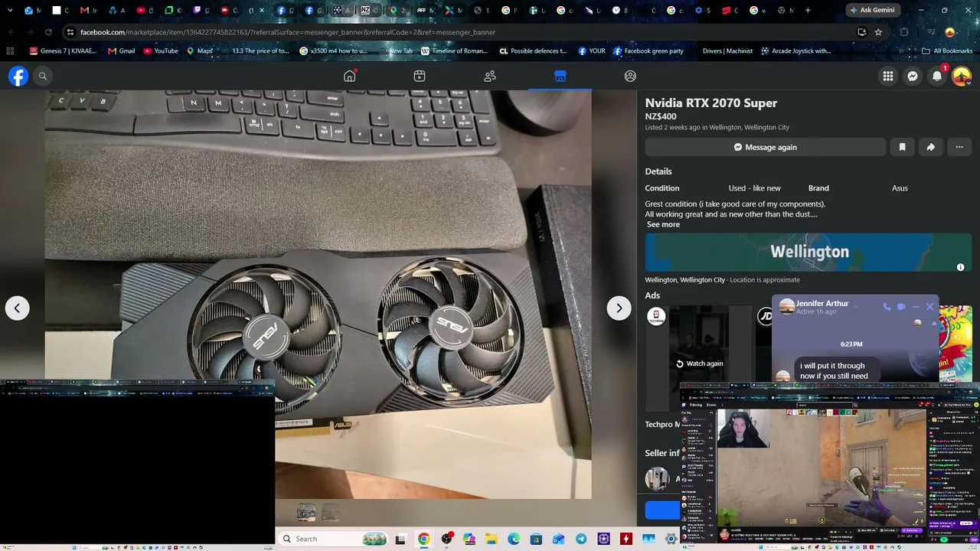Go to the Facebook Home feed icon
Screen dimensions: 980x551
(350, 76)
